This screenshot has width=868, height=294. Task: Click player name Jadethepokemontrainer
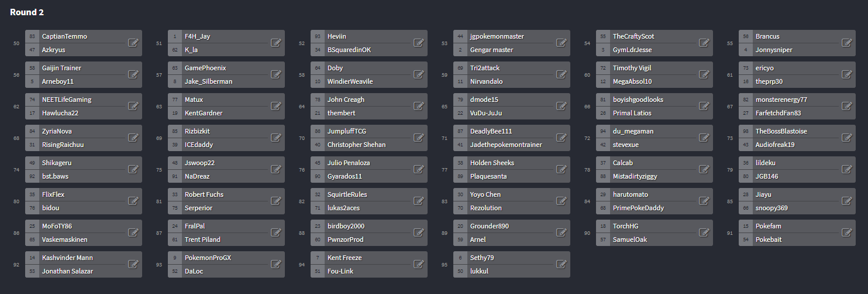pos(506,145)
